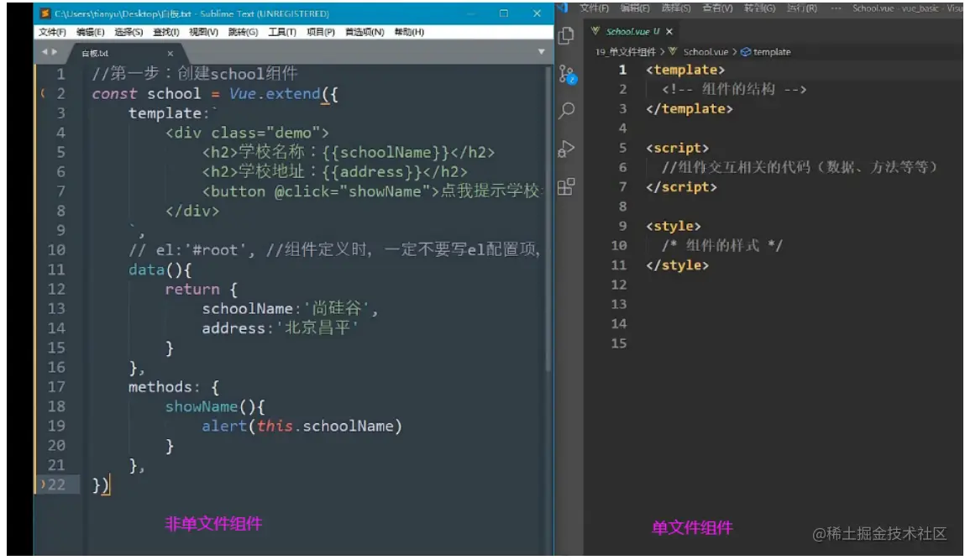Open the VS Code Search magnifier icon
This screenshot has width=965, height=560.
tap(566, 111)
